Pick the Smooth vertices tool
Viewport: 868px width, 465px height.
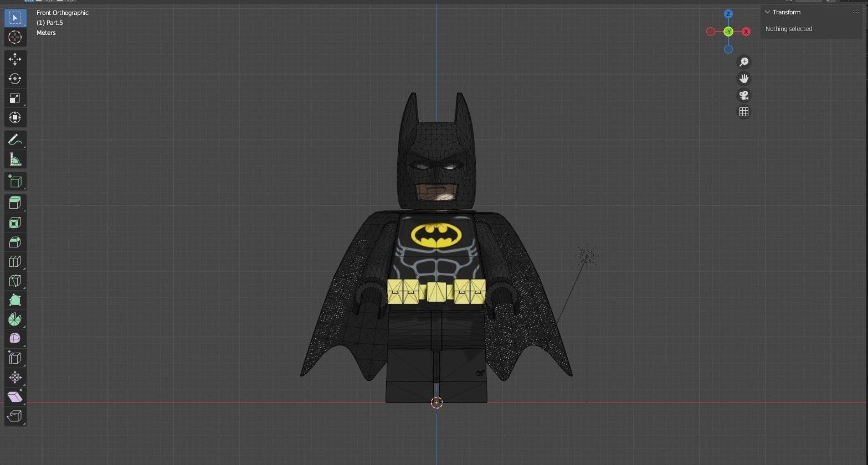click(x=15, y=339)
